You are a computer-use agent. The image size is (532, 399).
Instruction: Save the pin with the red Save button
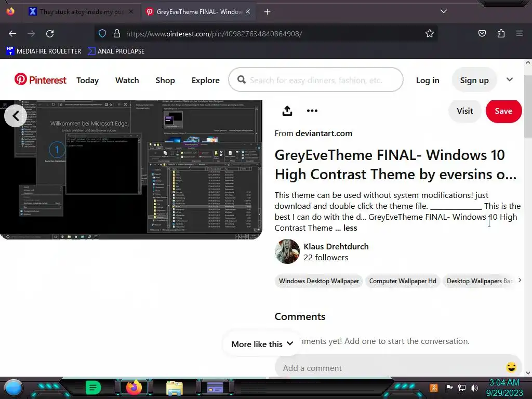[503, 111]
